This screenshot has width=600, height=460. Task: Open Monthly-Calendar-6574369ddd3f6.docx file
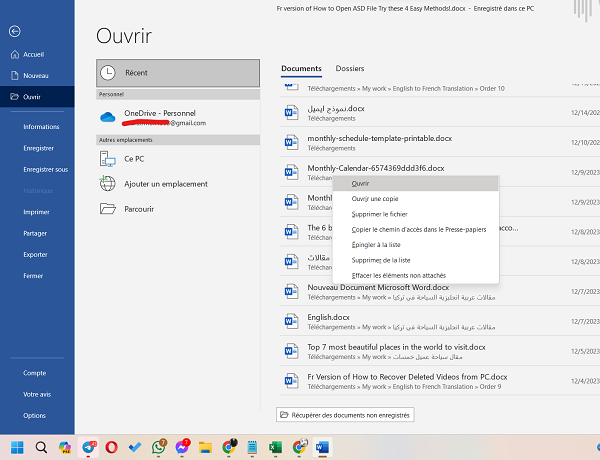pos(376,168)
